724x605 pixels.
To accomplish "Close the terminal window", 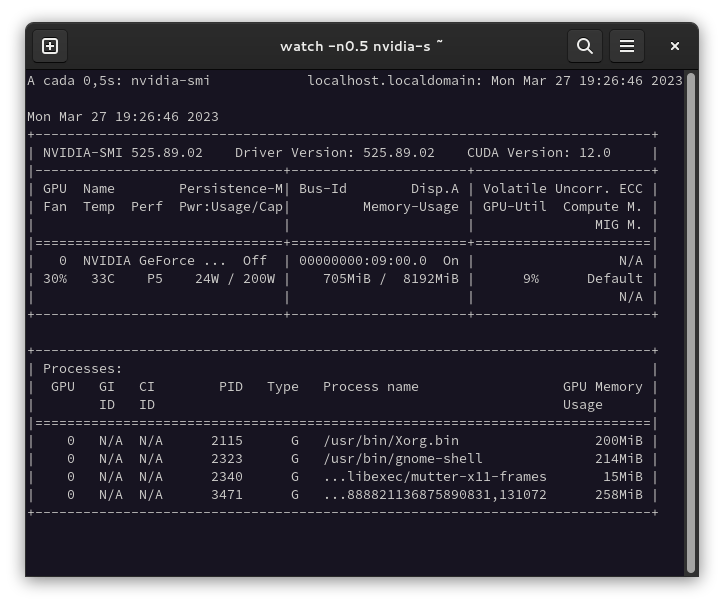I will click(x=675, y=46).
